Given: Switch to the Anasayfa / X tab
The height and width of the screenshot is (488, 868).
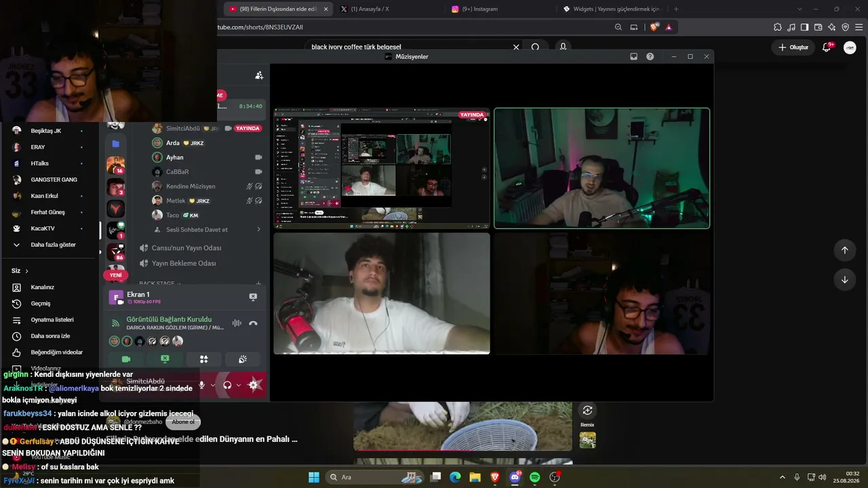Looking at the screenshot, I should [x=387, y=9].
